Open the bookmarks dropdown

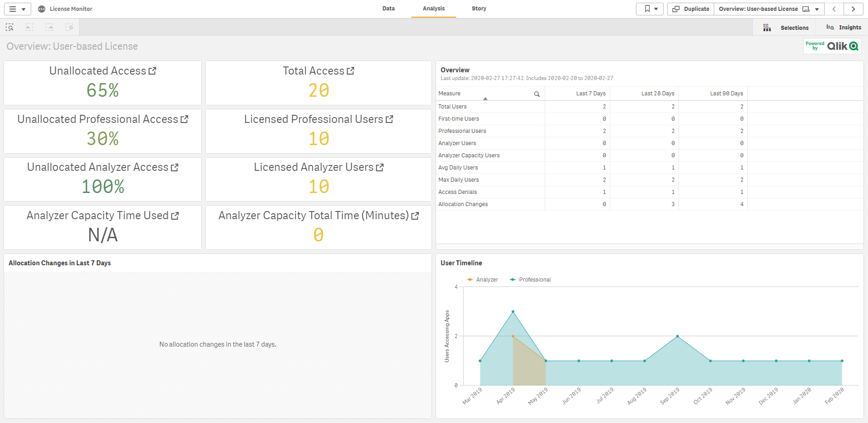click(x=650, y=9)
